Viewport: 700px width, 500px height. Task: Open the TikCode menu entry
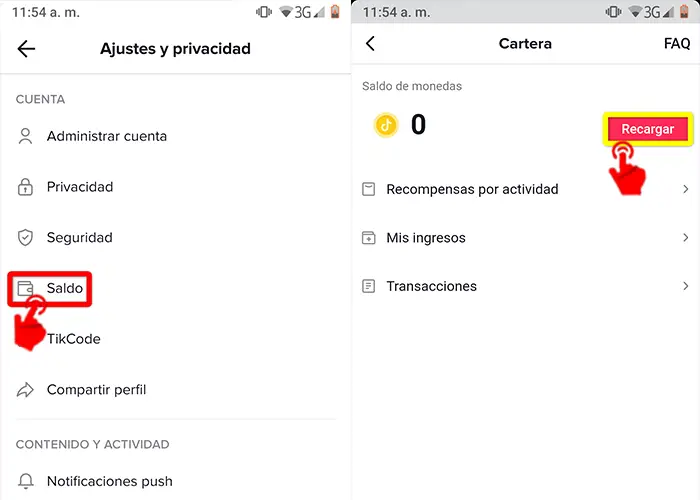(74, 339)
